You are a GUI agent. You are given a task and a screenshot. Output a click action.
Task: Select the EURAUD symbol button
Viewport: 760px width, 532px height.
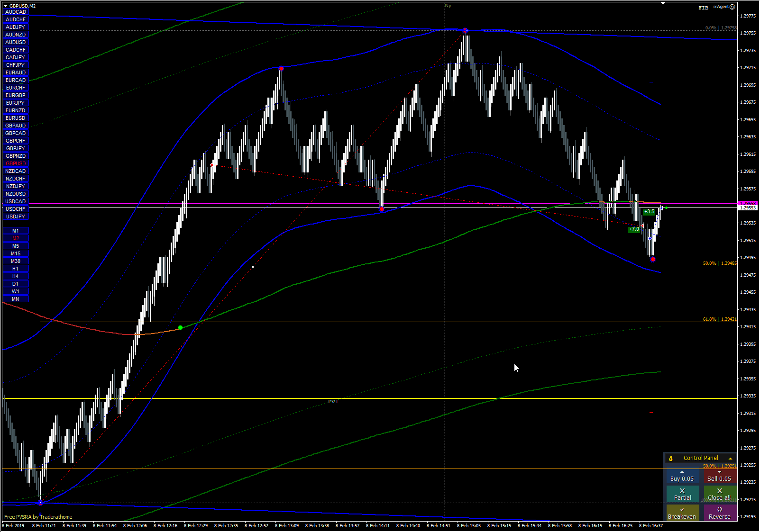[16, 72]
